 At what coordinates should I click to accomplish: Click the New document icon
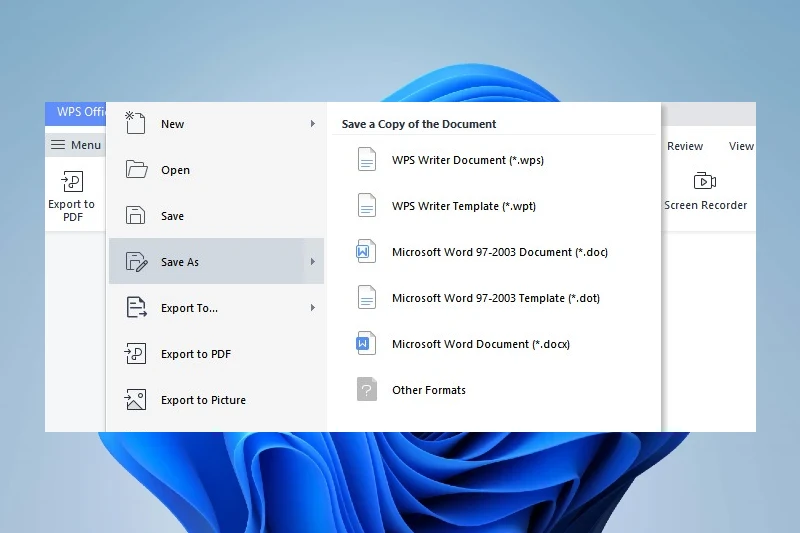(135, 123)
